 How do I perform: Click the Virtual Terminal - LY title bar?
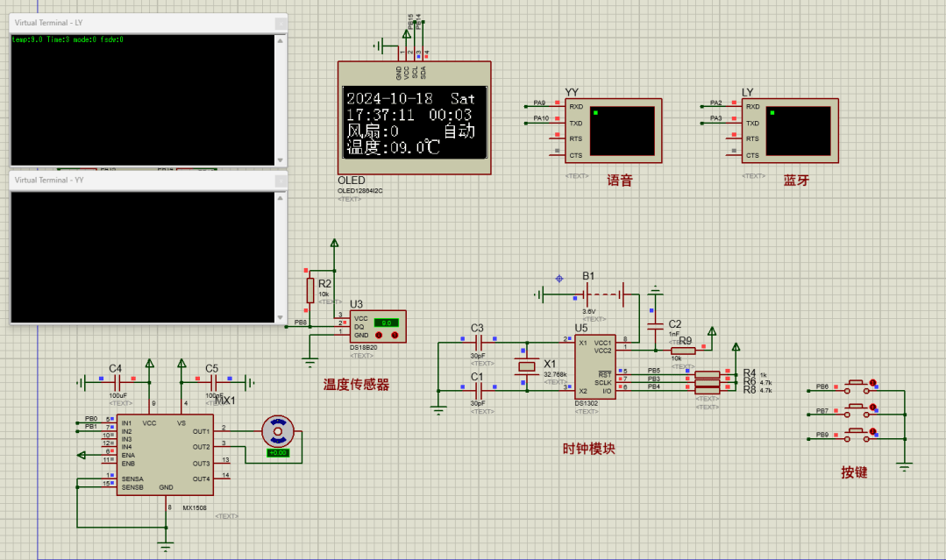click(132, 23)
